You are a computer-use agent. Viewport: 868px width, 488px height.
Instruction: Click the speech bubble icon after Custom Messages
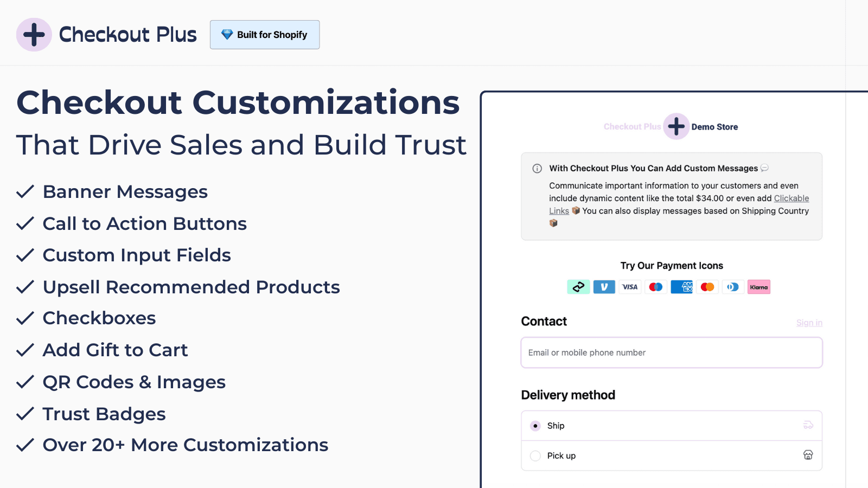764,168
